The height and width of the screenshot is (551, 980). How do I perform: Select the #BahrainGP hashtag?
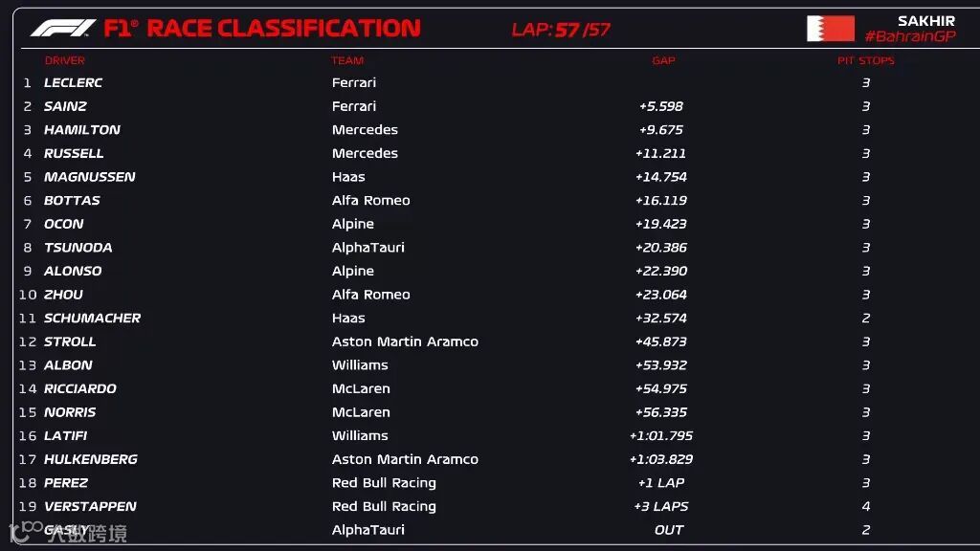[910, 36]
